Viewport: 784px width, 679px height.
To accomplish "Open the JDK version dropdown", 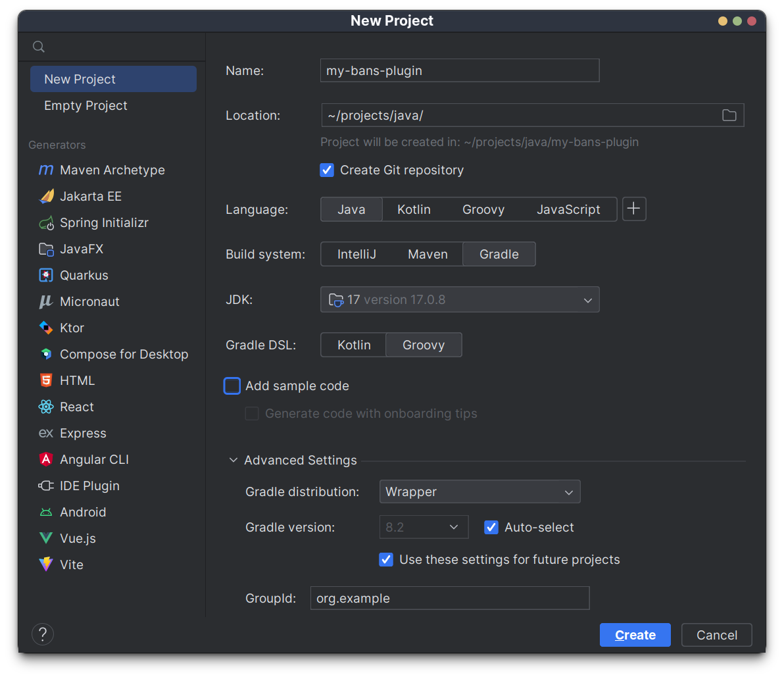I will tap(460, 299).
